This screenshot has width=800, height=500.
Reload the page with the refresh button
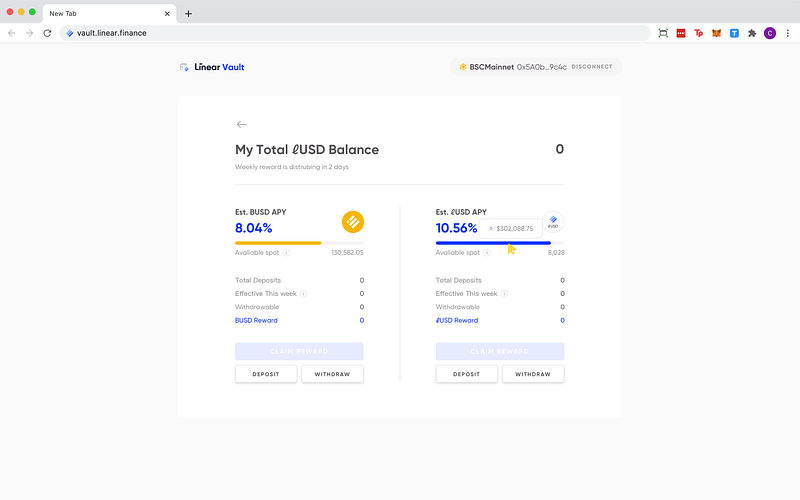pos(47,33)
